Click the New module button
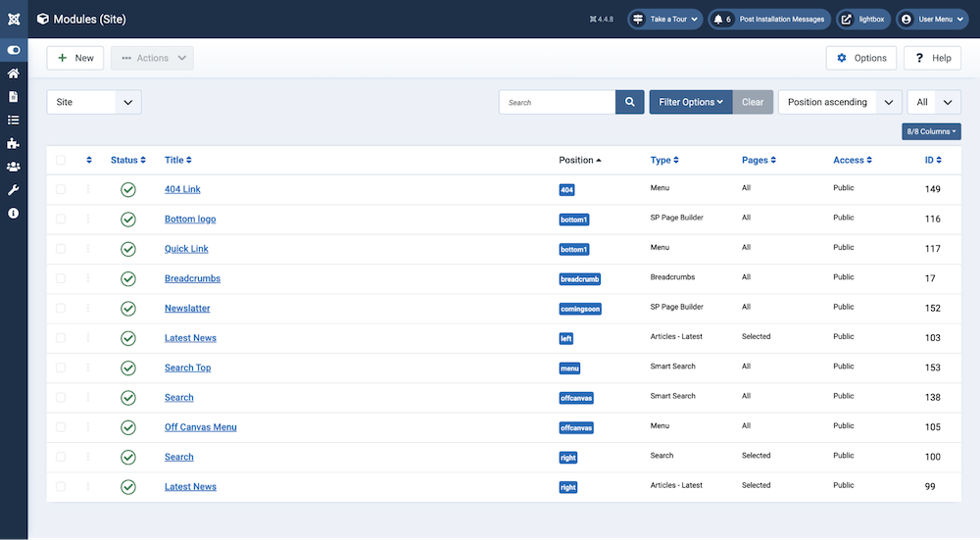Image resolution: width=980 pixels, height=540 pixels. tap(75, 58)
